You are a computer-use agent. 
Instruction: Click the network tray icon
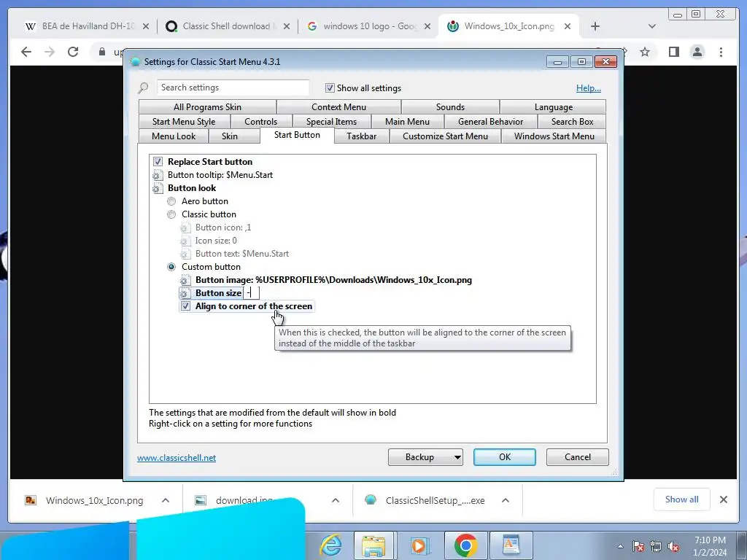point(656,546)
